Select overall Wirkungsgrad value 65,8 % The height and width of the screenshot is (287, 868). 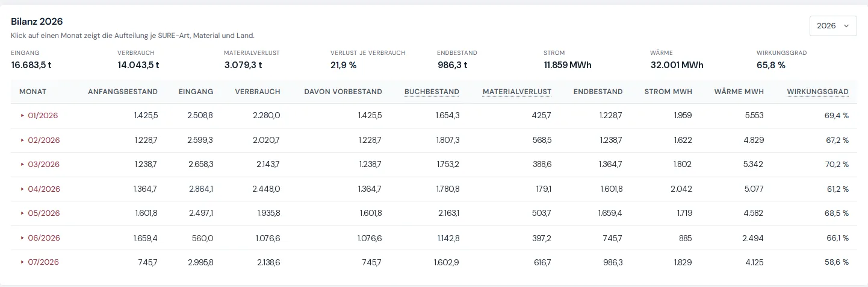click(x=771, y=65)
